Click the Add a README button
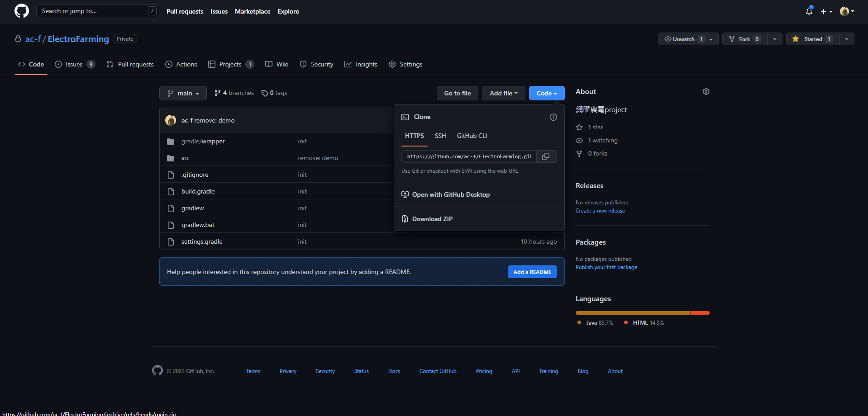 532,272
